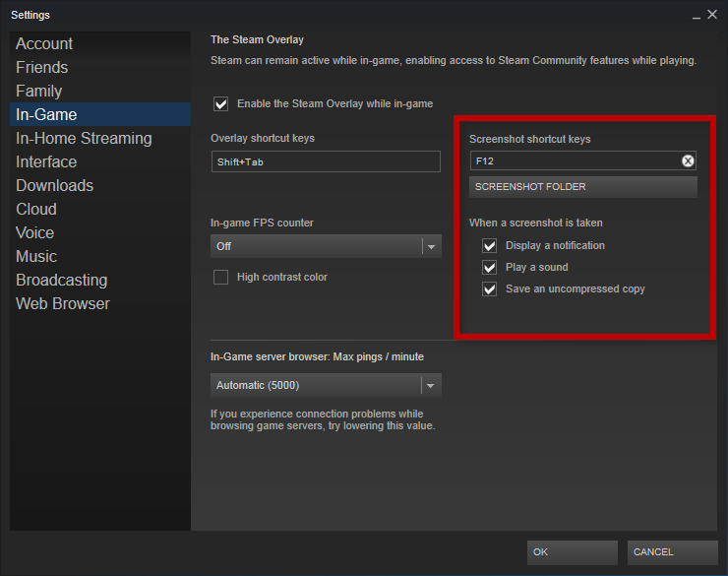
Task: Minimize the Settings window
Action: [696, 16]
